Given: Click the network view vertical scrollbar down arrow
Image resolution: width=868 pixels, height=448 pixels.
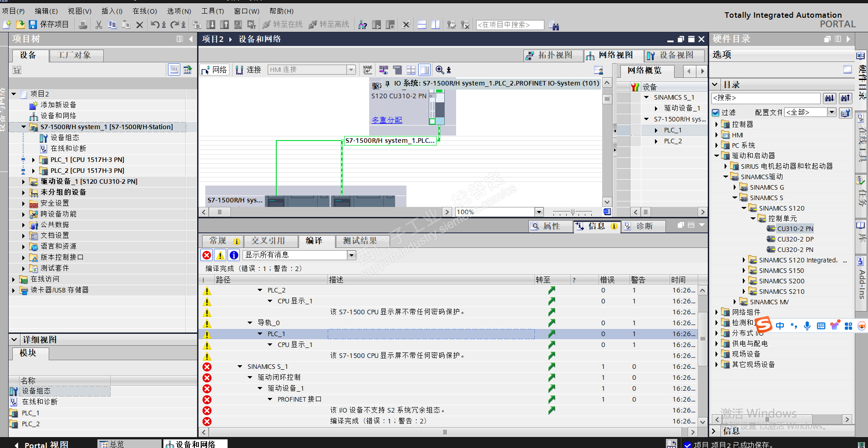Looking at the screenshot, I should pyautogui.click(x=607, y=202).
